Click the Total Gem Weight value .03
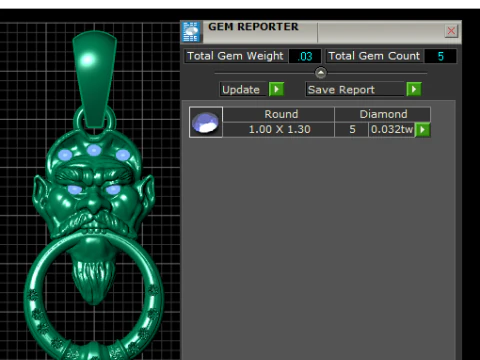This screenshot has width=480, height=360. (x=305, y=56)
